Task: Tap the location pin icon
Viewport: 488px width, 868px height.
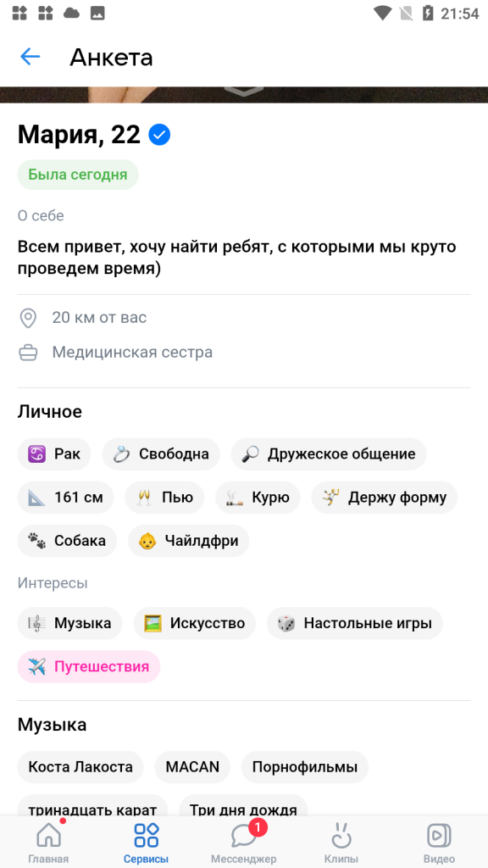Action: [x=28, y=319]
